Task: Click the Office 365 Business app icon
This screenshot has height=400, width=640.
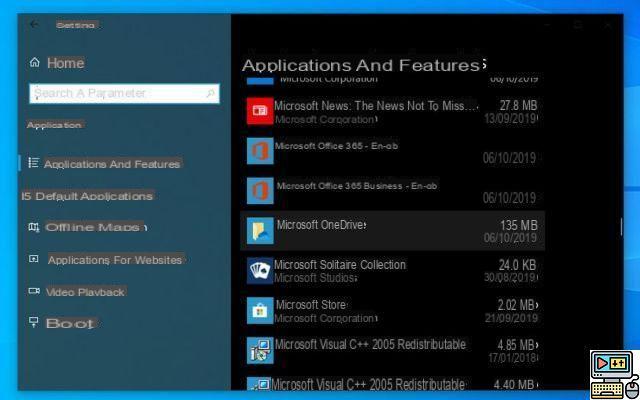Action: (260, 191)
